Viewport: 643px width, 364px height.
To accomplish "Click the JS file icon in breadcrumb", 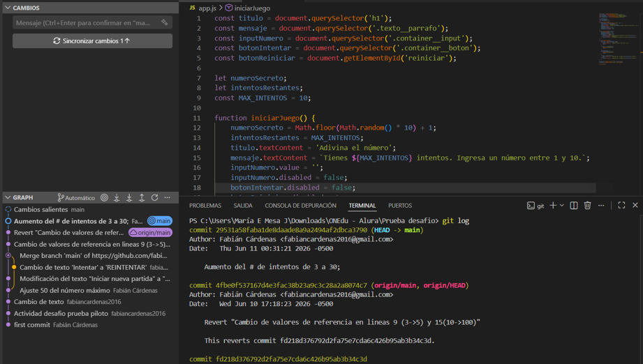I will pyautogui.click(x=192, y=8).
